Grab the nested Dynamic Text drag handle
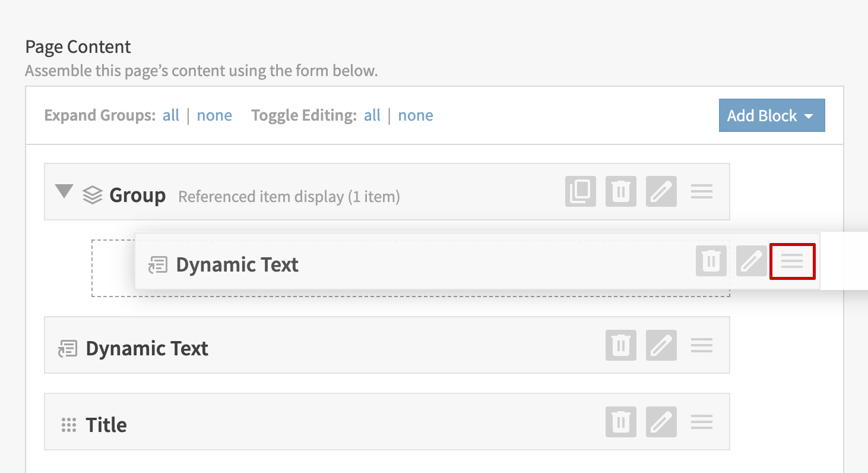This screenshot has width=868, height=473. point(792,261)
